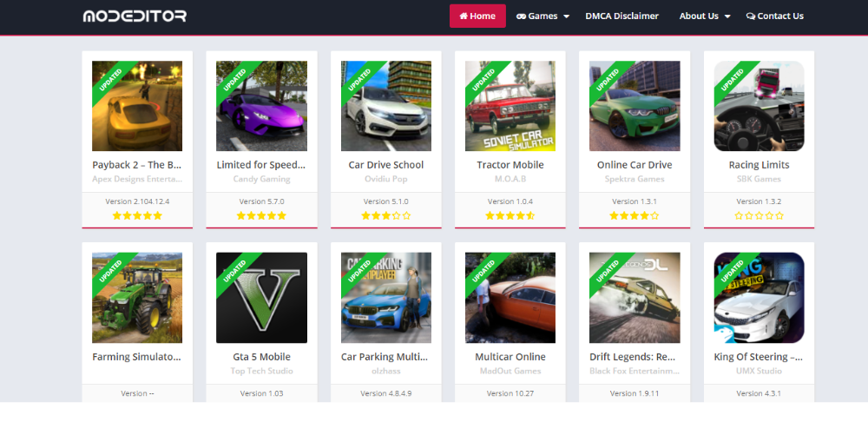Select the Limited for Speed purple car thumbnail
This screenshot has width=868, height=422.
(x=261, y=106)
